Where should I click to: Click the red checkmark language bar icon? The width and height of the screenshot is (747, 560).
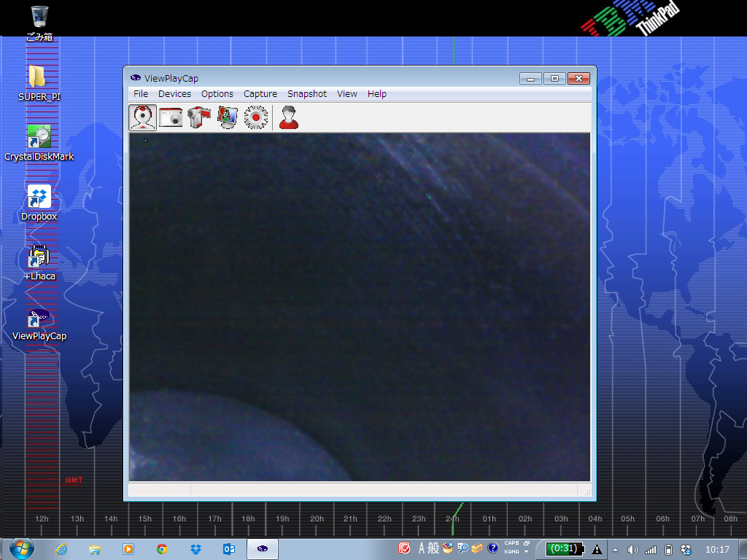404,548
